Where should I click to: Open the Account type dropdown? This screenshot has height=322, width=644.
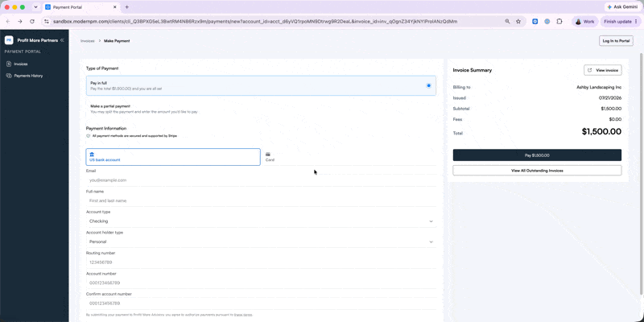pos(261,221)
